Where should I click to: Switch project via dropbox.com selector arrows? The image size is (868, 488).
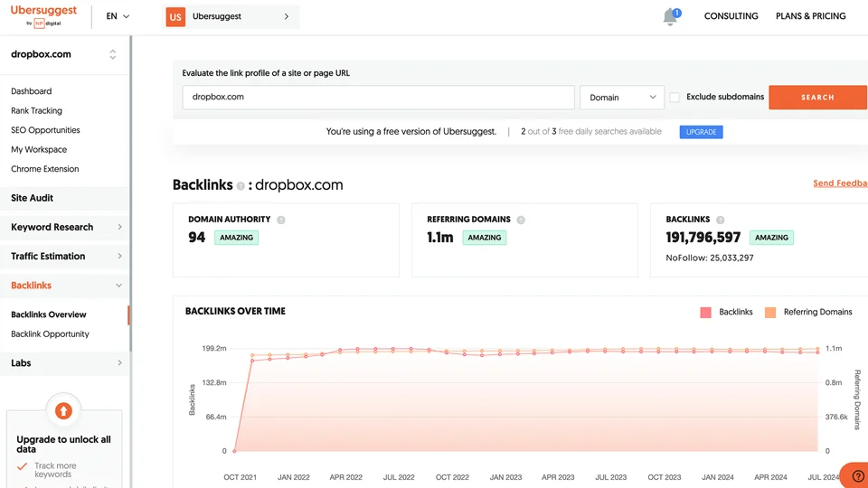click(112, 54)
